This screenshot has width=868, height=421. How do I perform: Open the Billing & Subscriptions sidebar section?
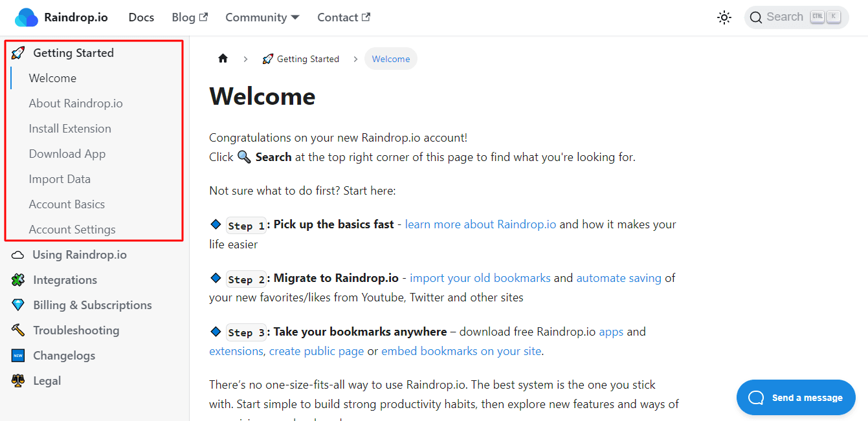point(92,305)
